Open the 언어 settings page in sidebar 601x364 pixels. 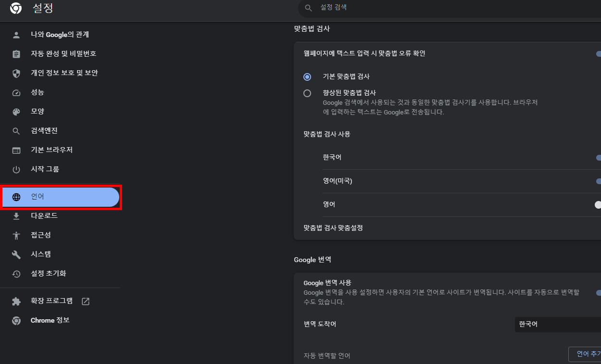(x=60, y=197)
